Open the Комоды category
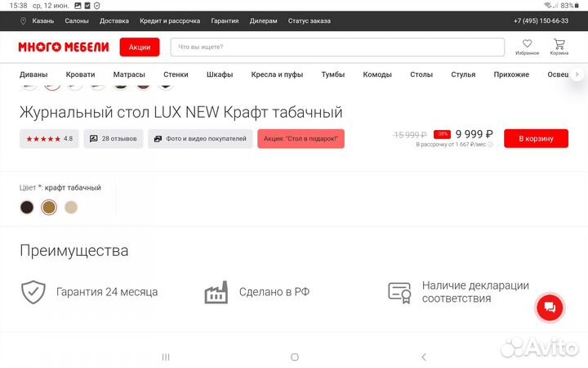The image size is (588, 368). coord(376,74)
